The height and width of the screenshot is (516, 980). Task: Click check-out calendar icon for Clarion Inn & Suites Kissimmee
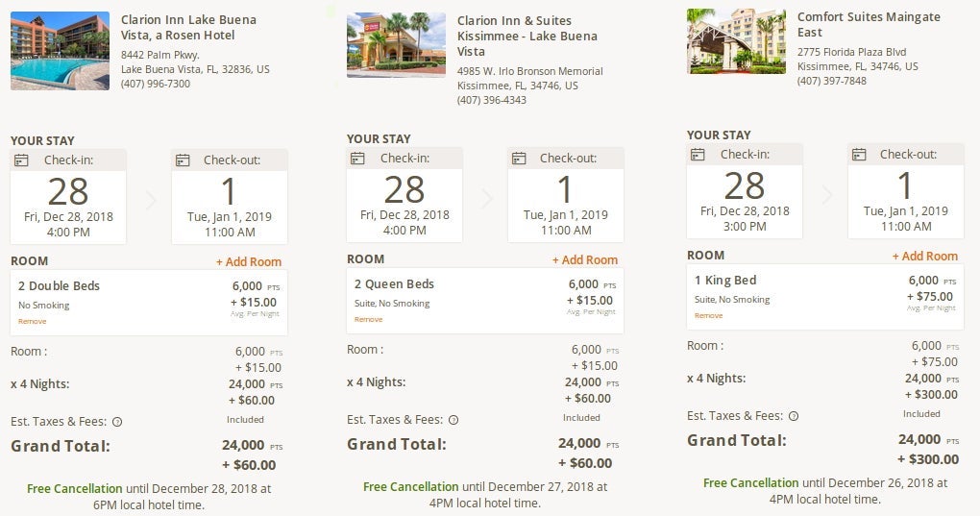click(x=519, y=159)
